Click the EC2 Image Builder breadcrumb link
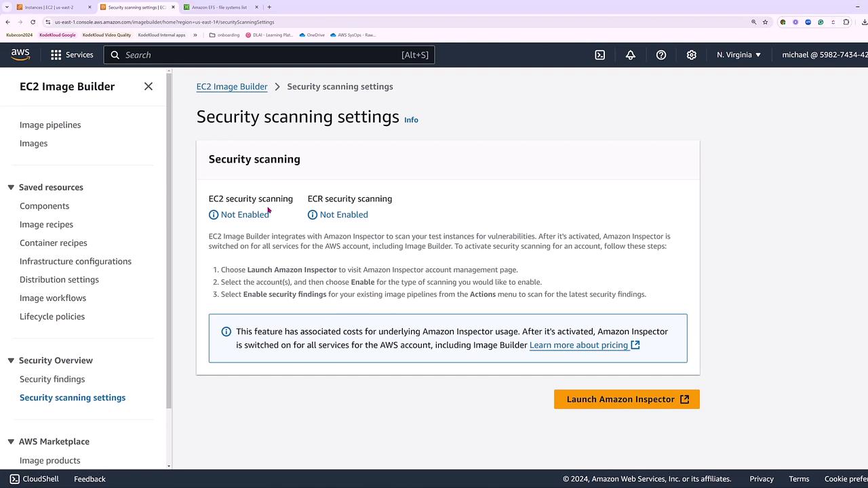This screenshot has height=488, width=868. [x=232, y=87]
